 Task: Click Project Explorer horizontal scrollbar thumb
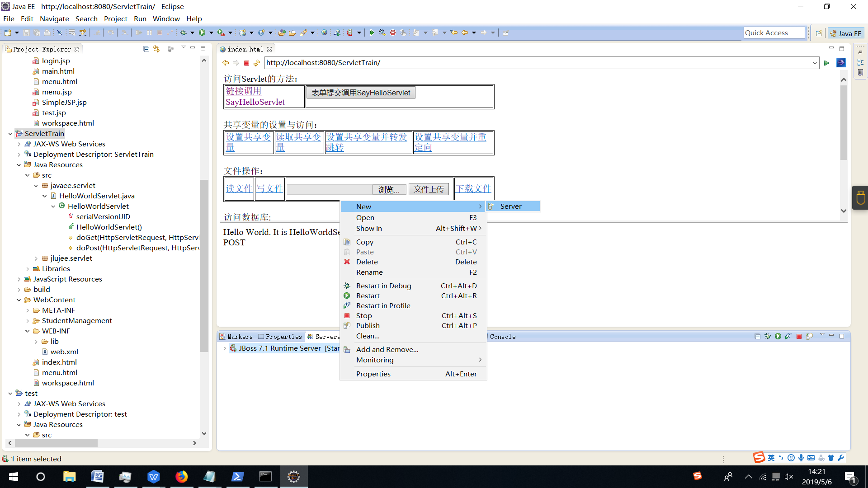56,443
